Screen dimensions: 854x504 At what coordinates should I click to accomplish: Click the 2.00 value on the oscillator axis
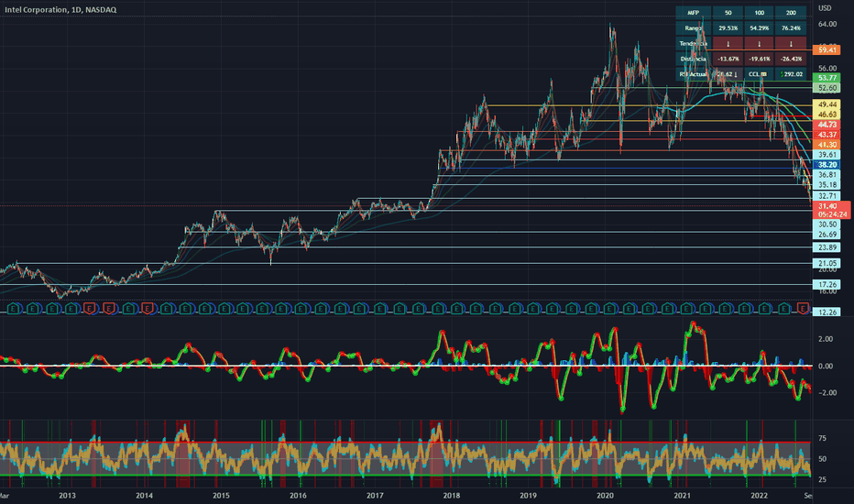826,339
